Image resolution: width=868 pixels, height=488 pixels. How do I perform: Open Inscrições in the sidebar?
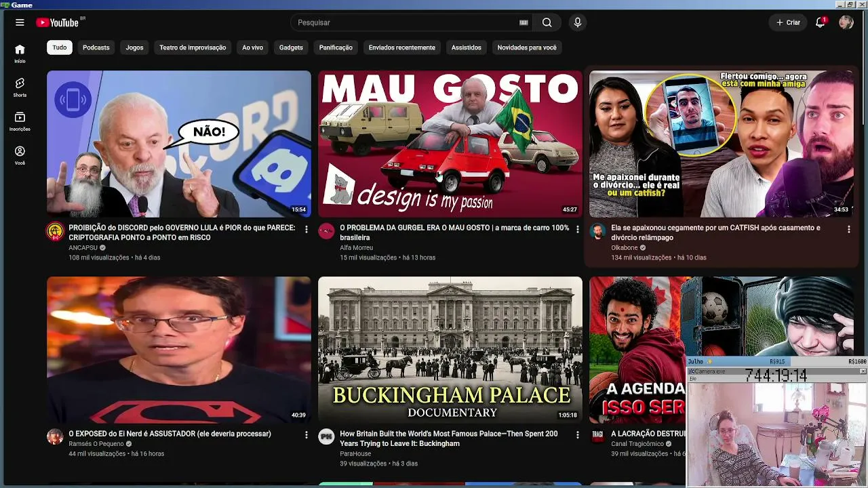tap(20, 121)
